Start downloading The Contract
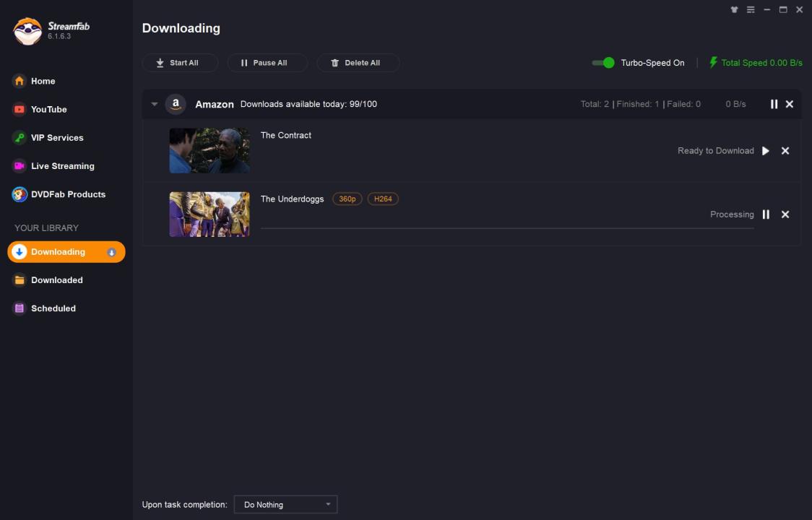The width and height of the screenshot is (812, 520). click(765, 151)
